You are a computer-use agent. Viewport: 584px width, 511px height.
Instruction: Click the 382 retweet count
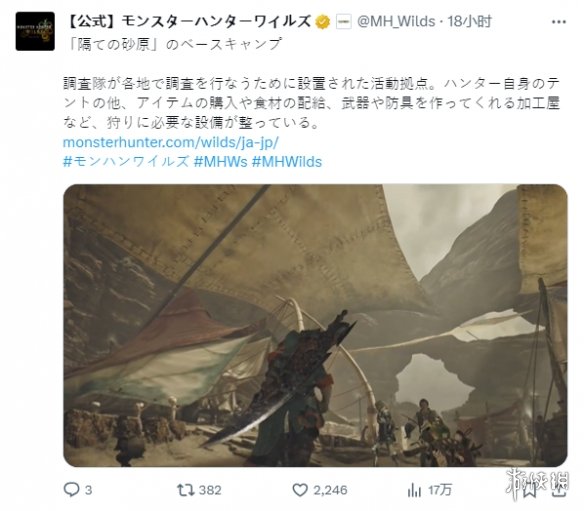pos(210,490)
